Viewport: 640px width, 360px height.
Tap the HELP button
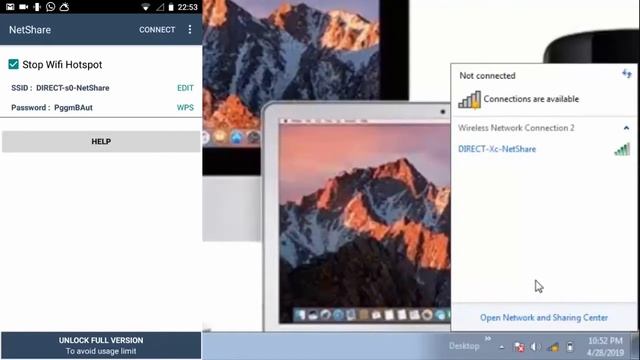coord(101,142)
